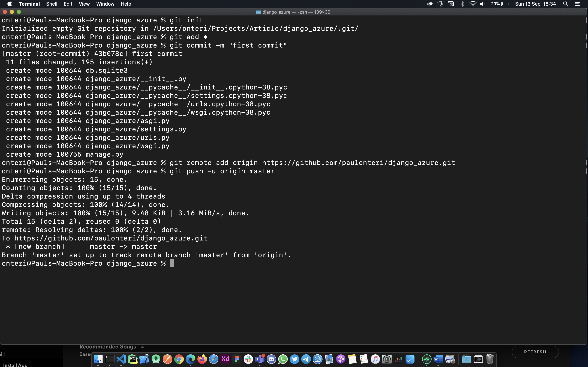
Task: Open Slack from the dock
Action: [x=248, y=359]
